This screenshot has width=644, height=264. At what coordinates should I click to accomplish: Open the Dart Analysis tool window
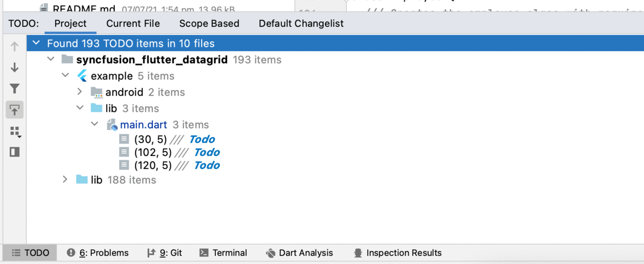tap(299, 253)
